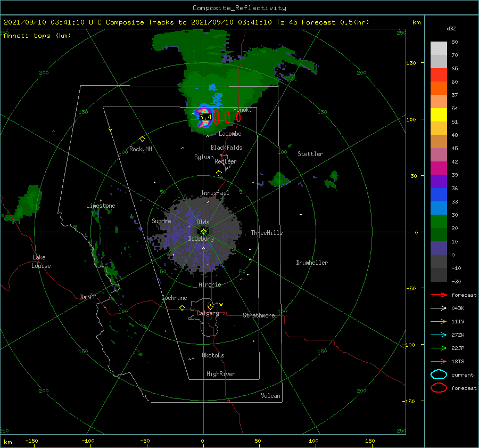
Task: Click the magenta swatch in dBZ scale
Action: [439, 168]
